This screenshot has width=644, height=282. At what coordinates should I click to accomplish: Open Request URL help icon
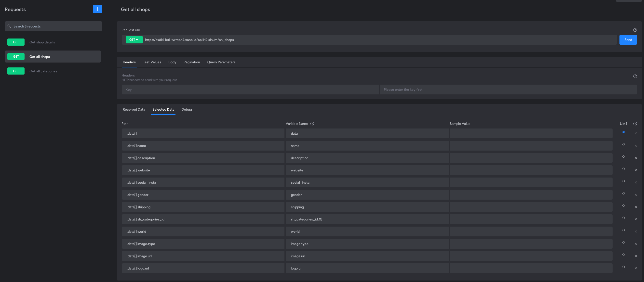pyautogui.click(x=635, y=30)
